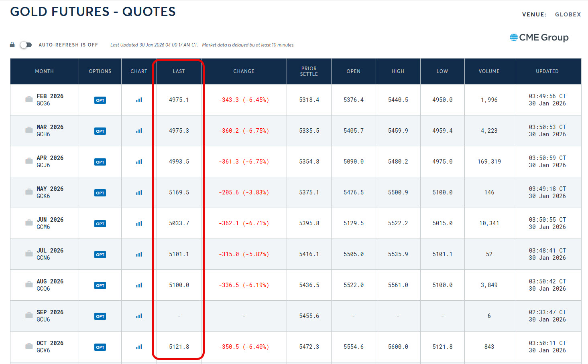The width and height of the screenshot is (588, 364).
Task: Open the SEP 2026 chart icon
Action: coord(139,316)
